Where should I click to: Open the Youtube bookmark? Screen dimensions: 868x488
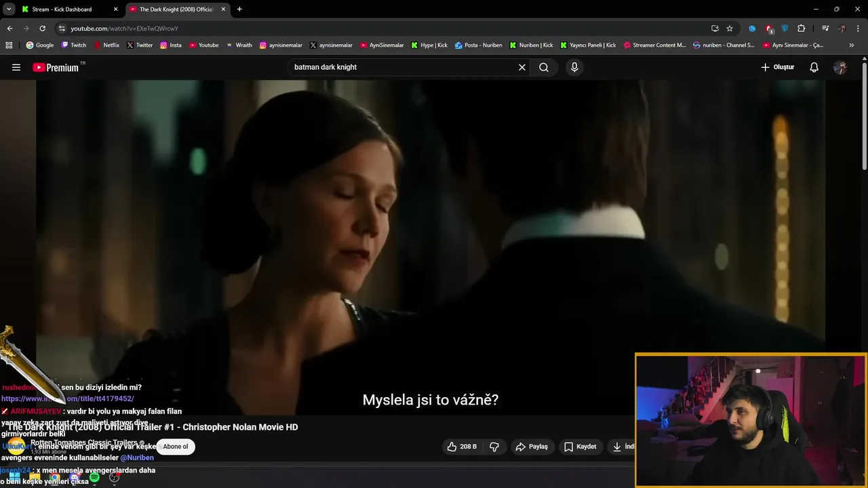(204, 45)
